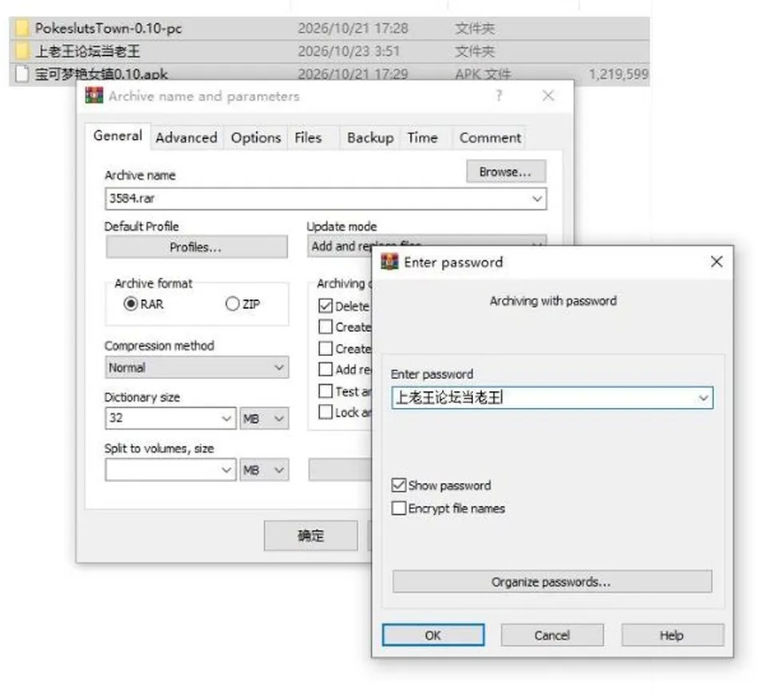Toggle the Add recovery record checkbox
The height and width of the screenshot is (700, 766).
[326, 369]
